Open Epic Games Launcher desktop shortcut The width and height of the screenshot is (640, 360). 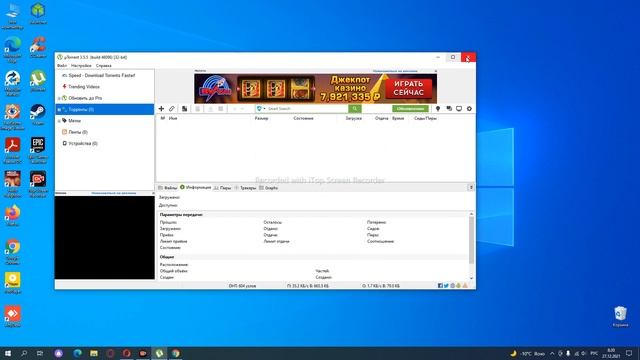(x=38, y=150)
